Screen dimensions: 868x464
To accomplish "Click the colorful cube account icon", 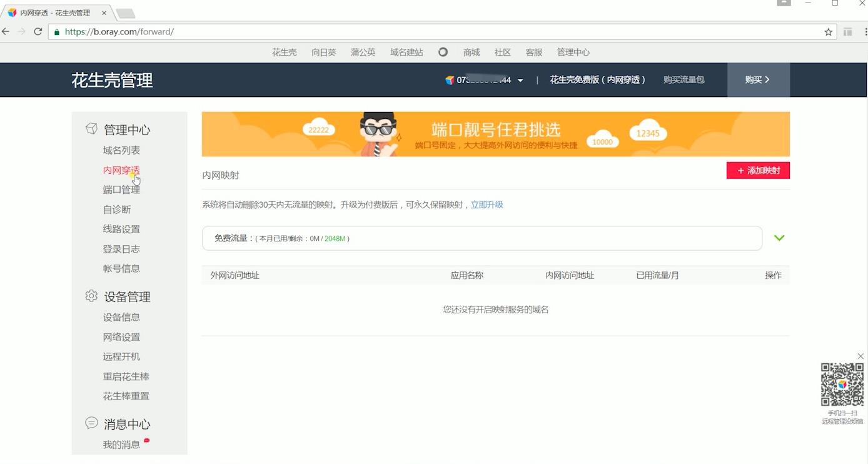I will click(x=449, y=80).
